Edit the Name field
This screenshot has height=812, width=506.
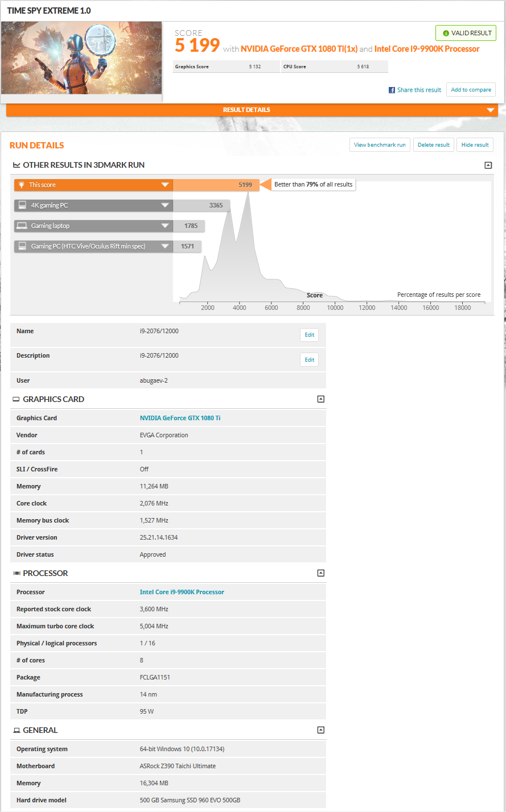tap(309, 335)
